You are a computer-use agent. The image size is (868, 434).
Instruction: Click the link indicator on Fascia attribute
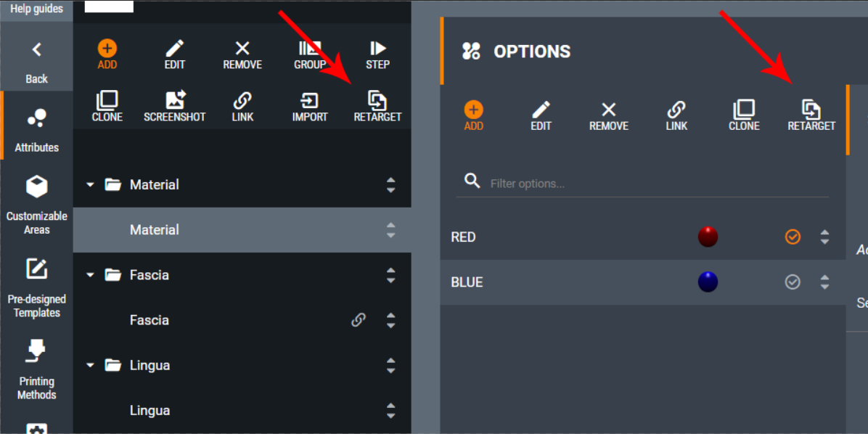click(359, 320)
